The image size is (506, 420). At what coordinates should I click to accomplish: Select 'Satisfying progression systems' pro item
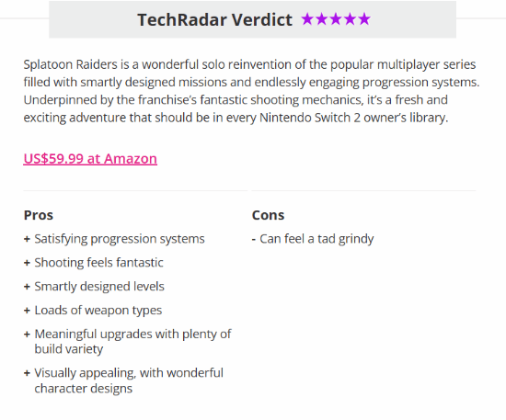[x=120, y=239]
